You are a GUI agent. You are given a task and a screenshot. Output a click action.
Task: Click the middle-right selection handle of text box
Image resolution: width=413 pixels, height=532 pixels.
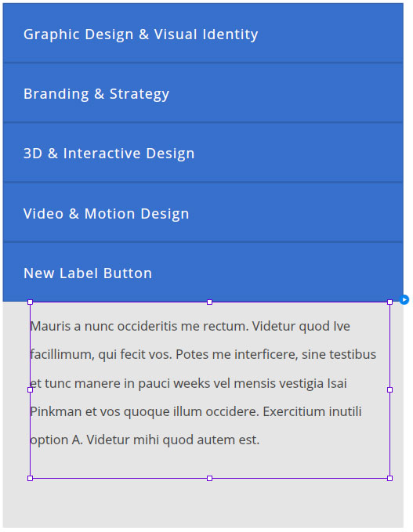[x=390, y=390]
